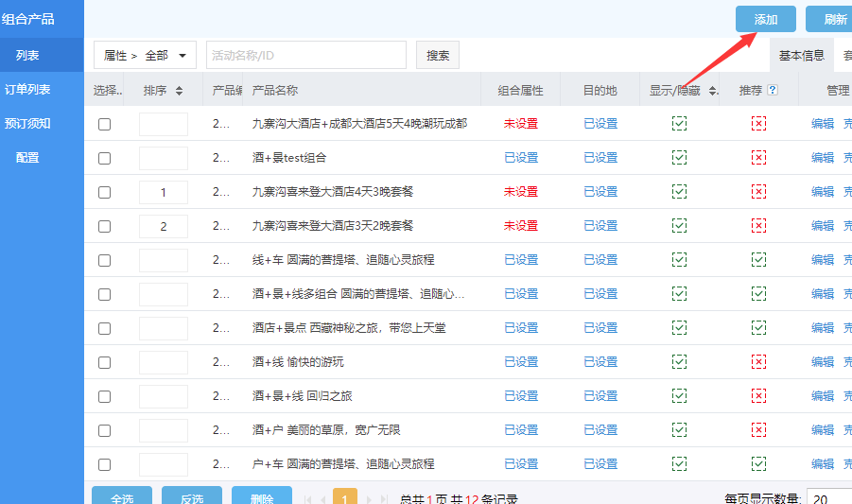Toggle the green show icon for 酒+景test组合
This screenshot has width=852, height=504.
679,158
